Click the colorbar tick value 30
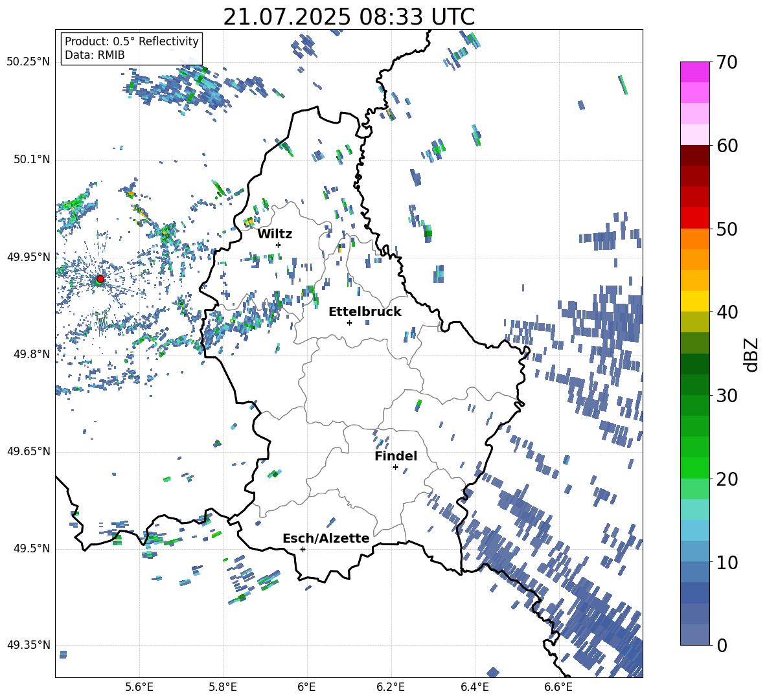The image size is (767, 700). click(x=727, y=396)
